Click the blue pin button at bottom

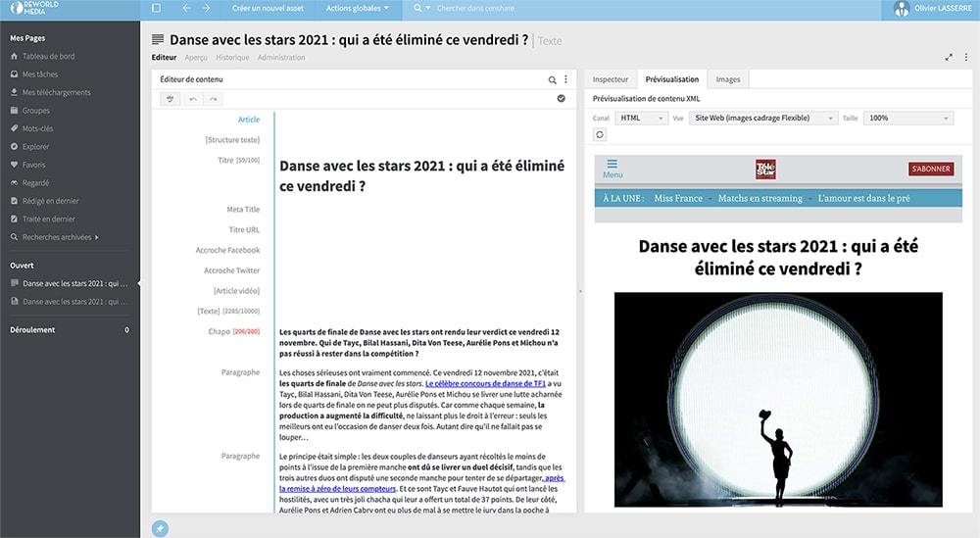(160, 528)
